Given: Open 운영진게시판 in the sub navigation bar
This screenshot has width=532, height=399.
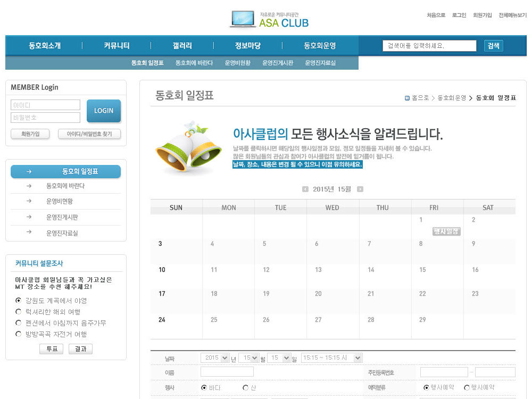Looking at the screenshot, I should (277, 63).
